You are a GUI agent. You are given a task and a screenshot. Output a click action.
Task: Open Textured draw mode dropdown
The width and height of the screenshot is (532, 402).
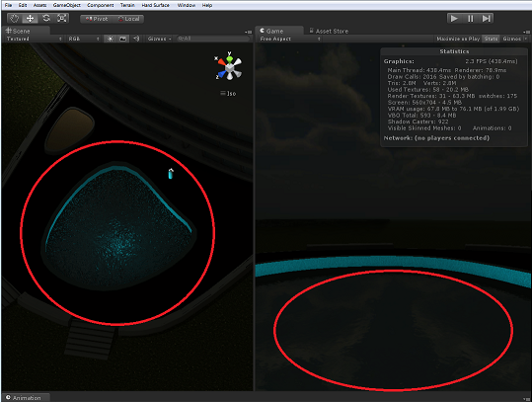click(34, 39)
